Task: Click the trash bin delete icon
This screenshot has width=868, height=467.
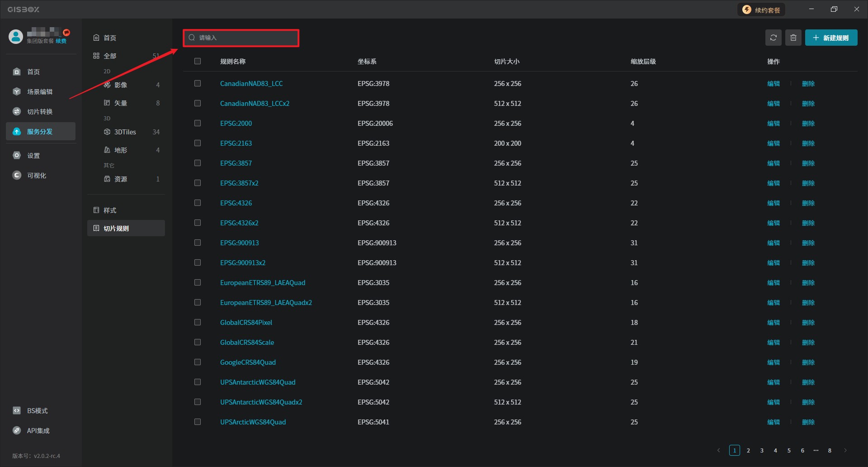Action: coord(793,38)
